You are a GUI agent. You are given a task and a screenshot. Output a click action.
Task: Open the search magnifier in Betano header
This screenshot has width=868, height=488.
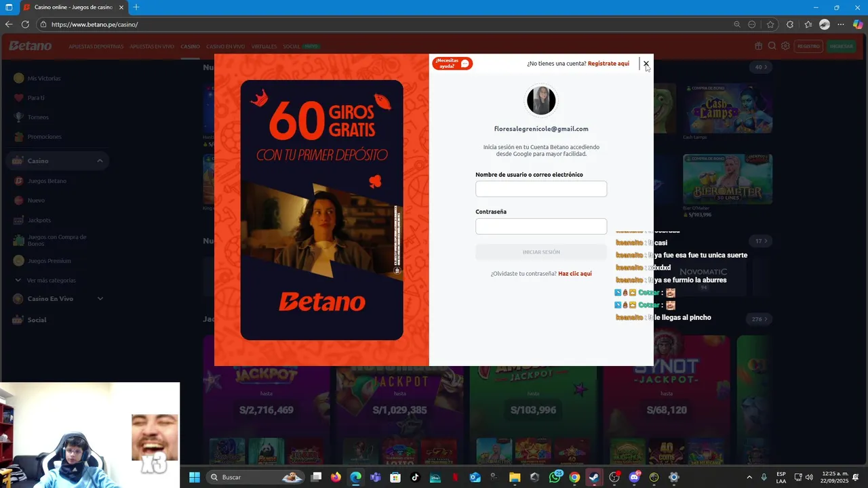pos(772,46)
